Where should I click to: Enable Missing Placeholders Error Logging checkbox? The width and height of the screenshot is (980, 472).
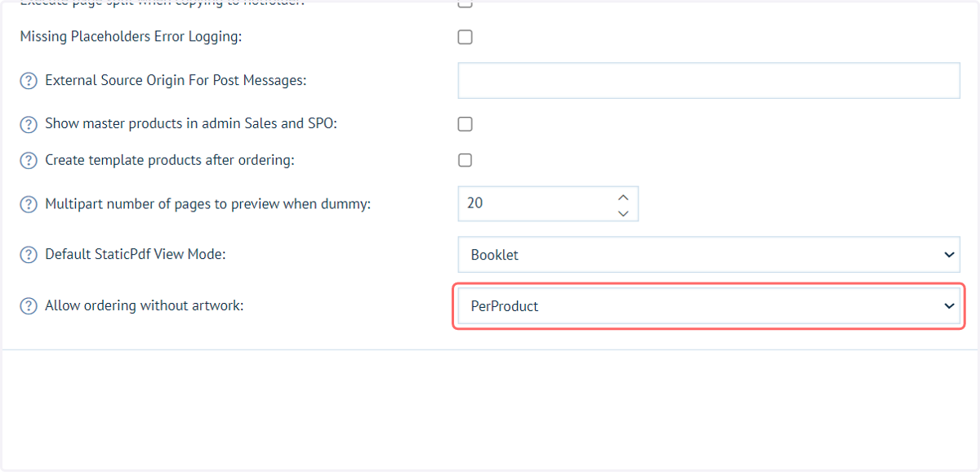click(x=465, y=37)
